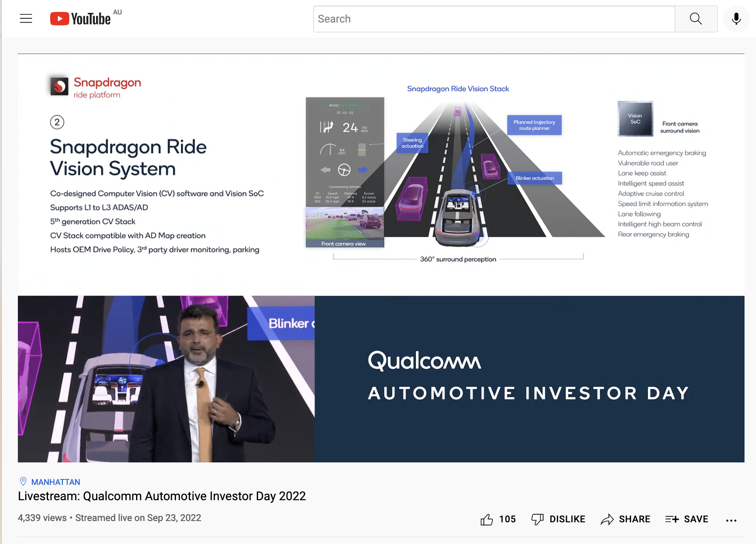Click the video player on the speaker
This screenshot has width=756, height=544.
point(166,379)
